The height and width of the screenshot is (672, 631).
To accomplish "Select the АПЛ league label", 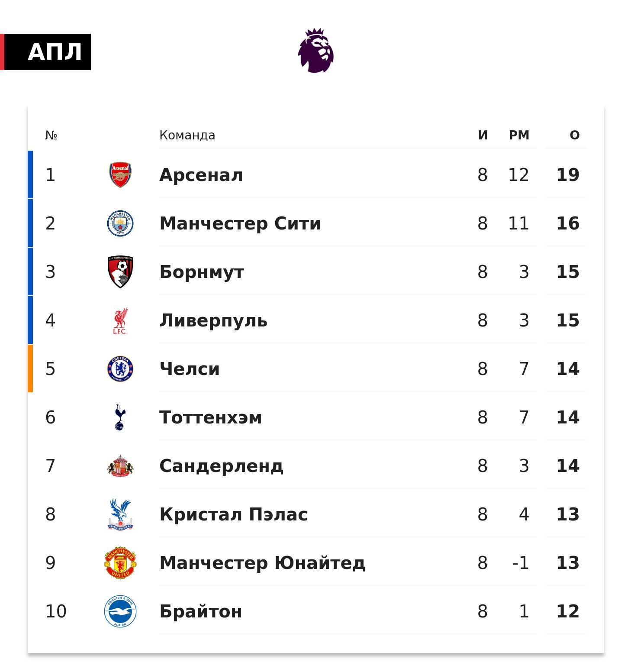I will [55, 52].
